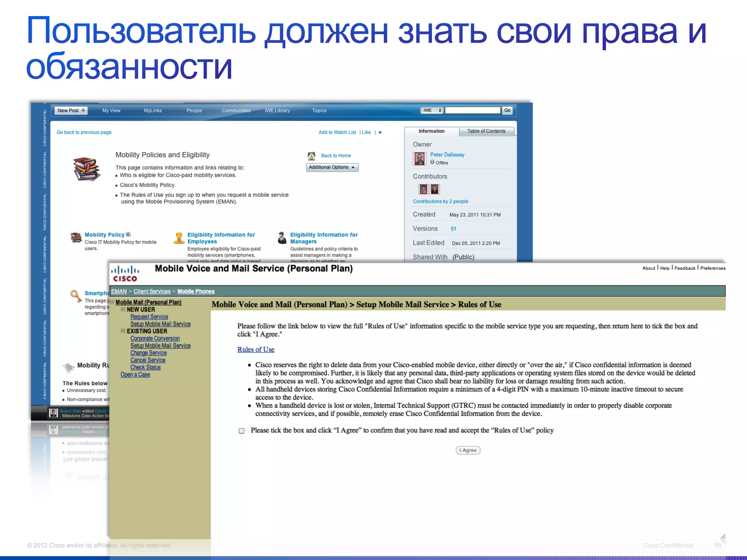Viewport: 747px width, 560px height.
Task: Open the Additional Options dropdown
Action: pos(332,167)
